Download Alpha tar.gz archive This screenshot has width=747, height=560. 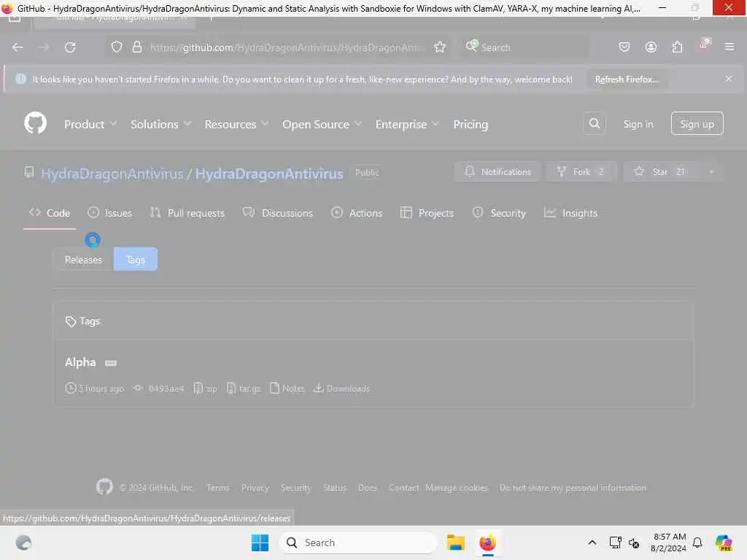pos(244,389)
